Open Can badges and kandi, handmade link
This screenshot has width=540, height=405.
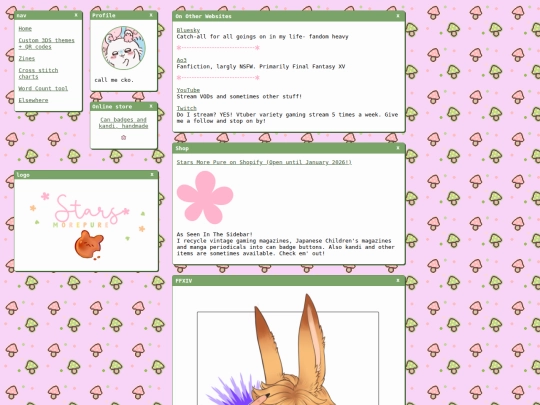[123, 123]
